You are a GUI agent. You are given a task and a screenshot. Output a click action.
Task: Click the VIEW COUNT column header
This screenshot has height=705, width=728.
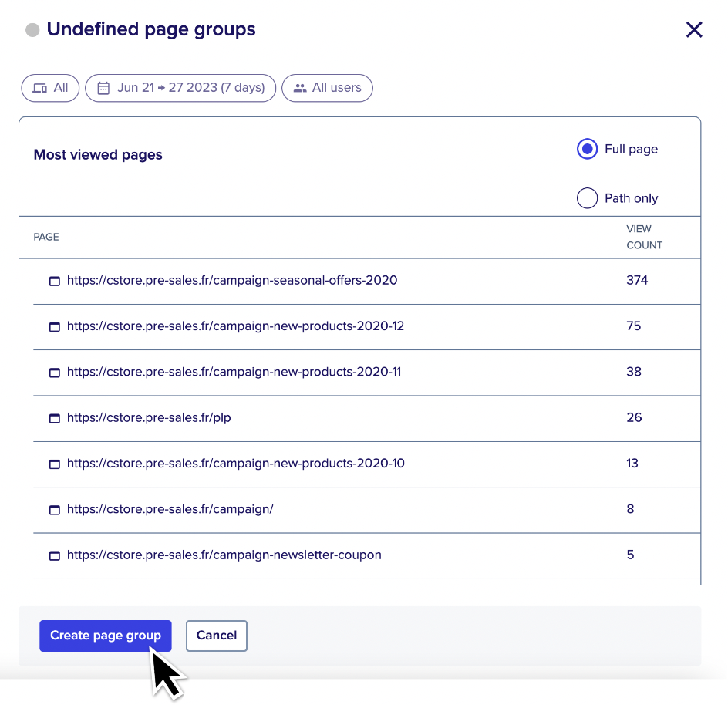(x=644, y=237)
